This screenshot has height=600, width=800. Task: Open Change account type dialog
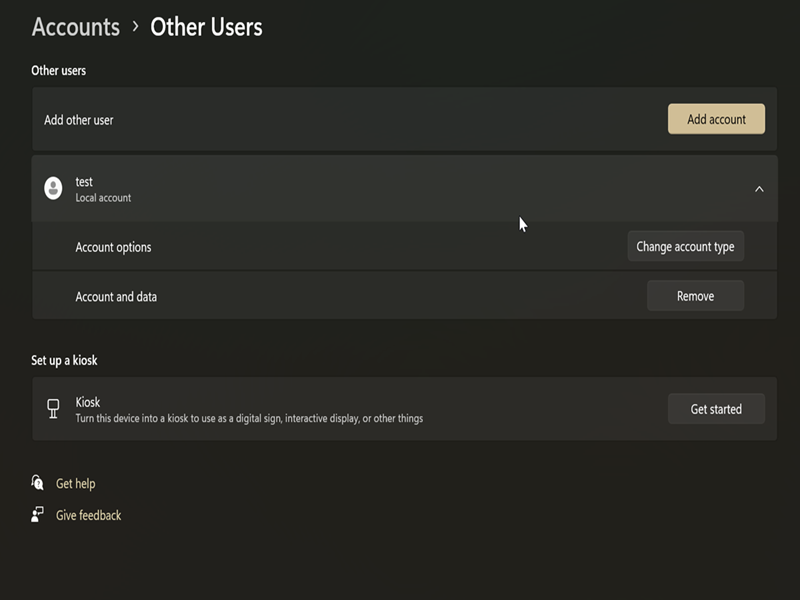point(685,247)
